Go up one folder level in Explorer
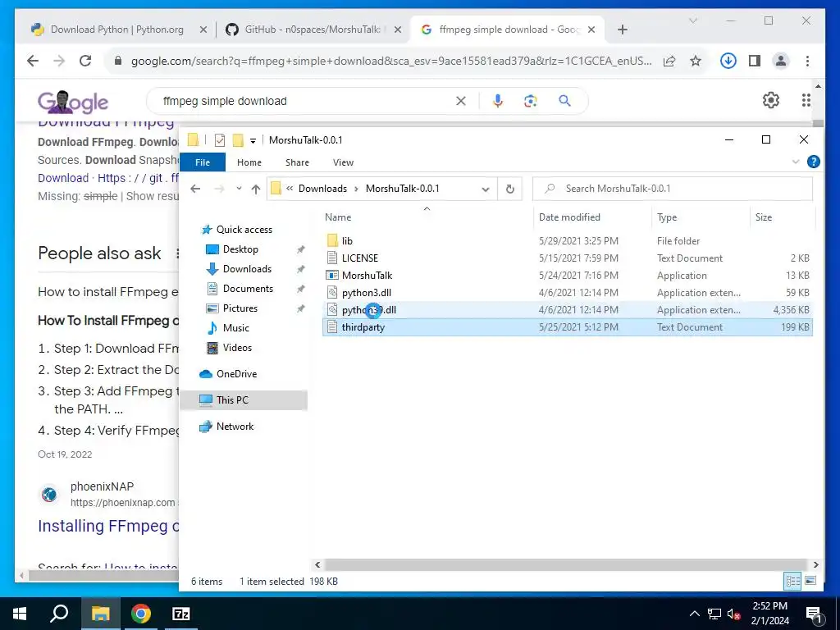 click(x=256, y=189)
